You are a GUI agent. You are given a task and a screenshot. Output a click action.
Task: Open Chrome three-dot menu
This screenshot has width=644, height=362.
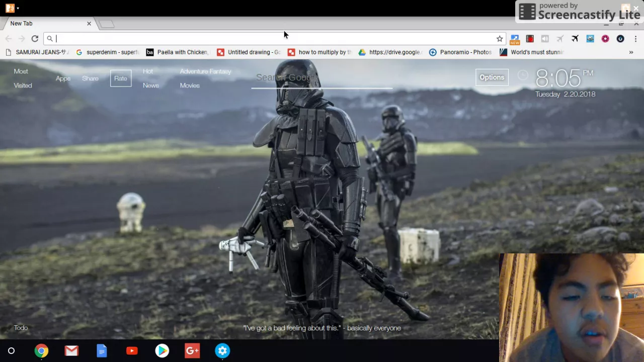635,39
